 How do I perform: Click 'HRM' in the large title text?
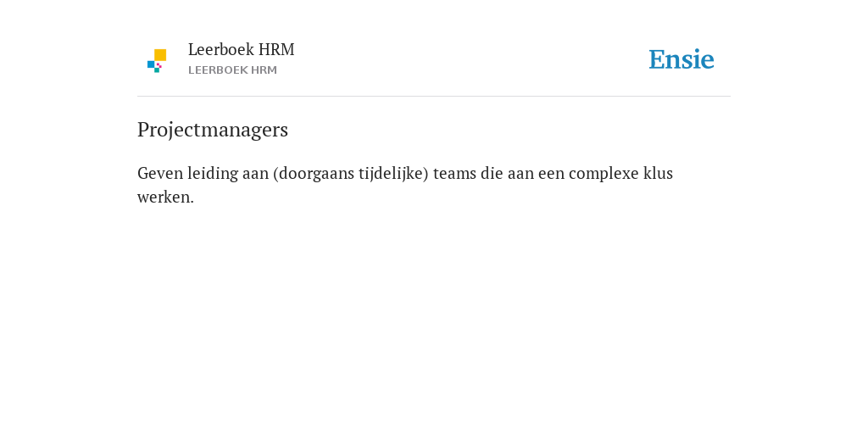[276, 50]
